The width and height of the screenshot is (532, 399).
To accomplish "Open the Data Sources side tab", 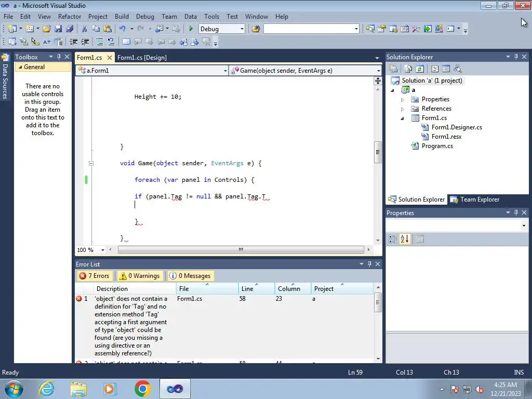I will 5,77.
